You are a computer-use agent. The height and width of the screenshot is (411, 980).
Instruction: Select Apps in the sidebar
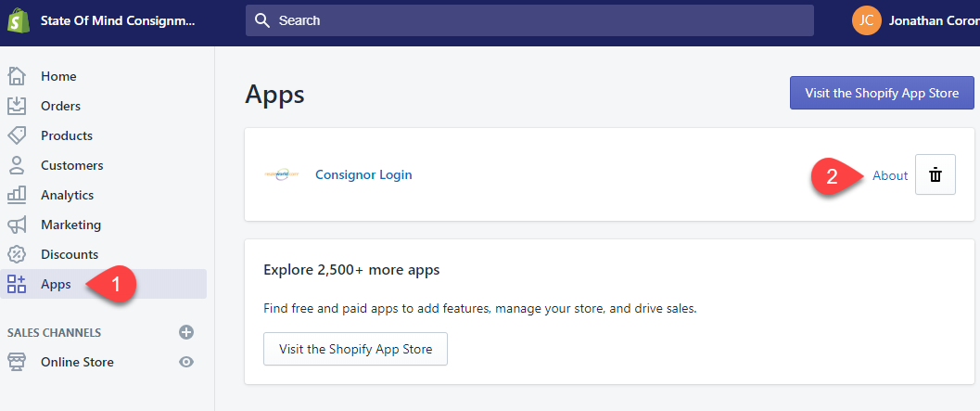56,285
